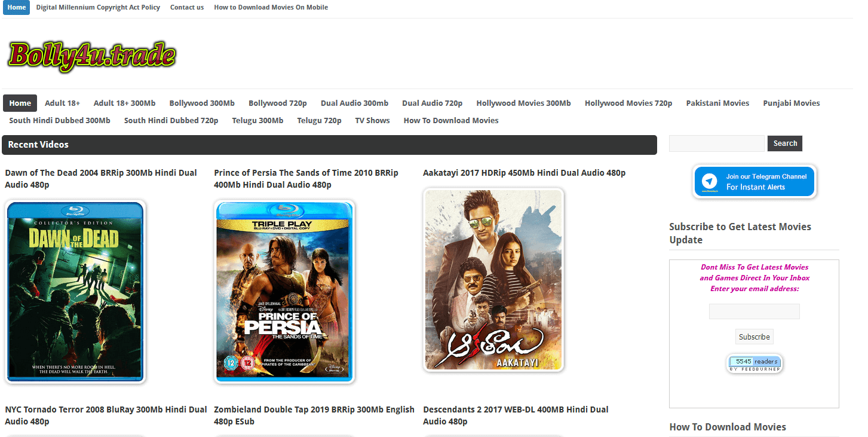The height and width of the screenshot is (437, 868).
Task: Open the Punjabi Movies category
Action: tap(791, 103)
